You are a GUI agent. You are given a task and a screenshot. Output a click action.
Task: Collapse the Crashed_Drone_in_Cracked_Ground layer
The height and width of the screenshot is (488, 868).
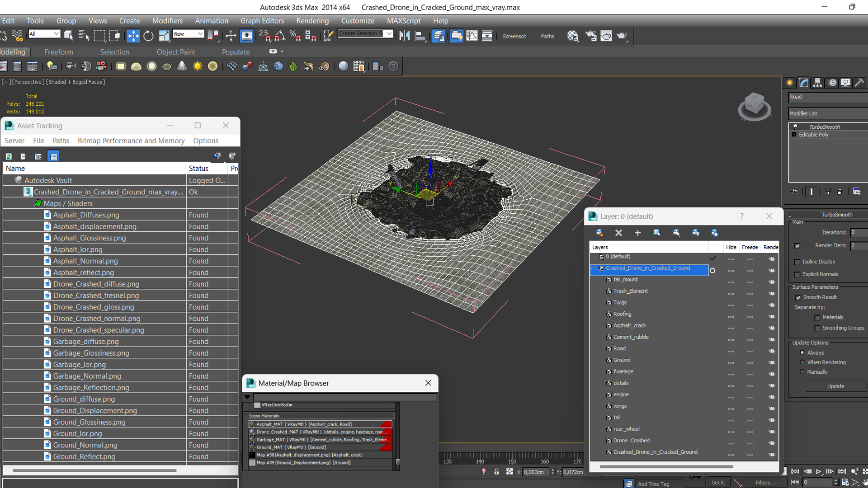(594, 268)
